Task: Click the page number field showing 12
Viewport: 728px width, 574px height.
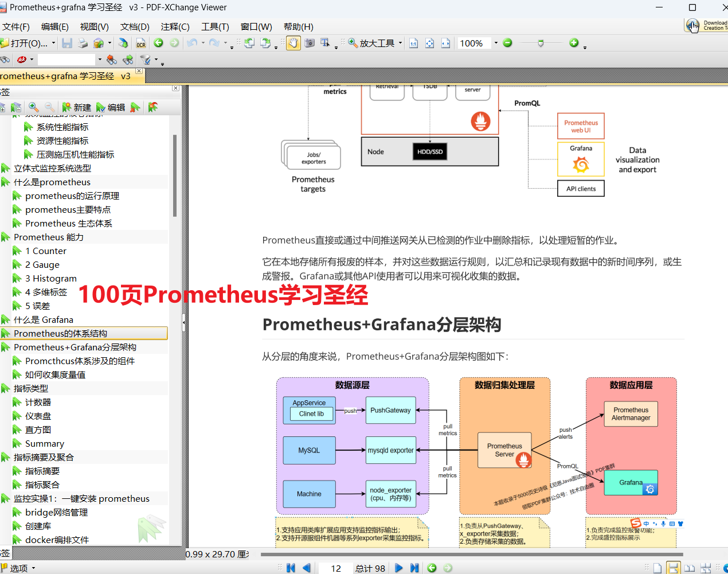Action: (x=336, y=568)
